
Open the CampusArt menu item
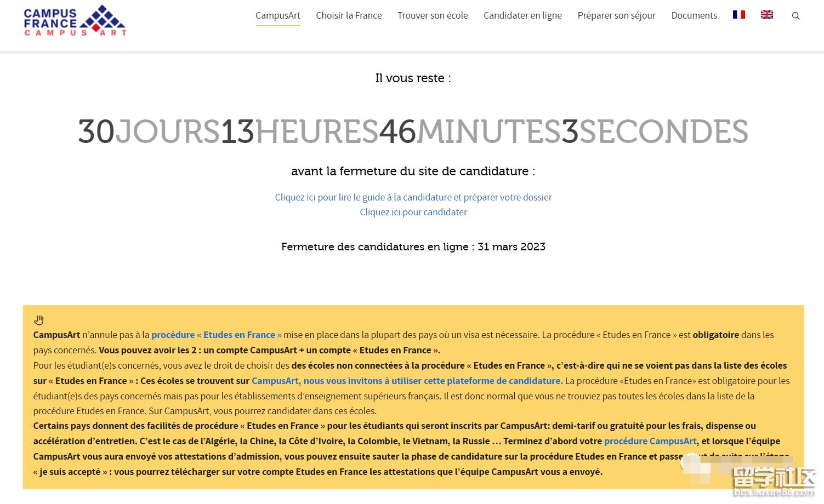(277, 15)
